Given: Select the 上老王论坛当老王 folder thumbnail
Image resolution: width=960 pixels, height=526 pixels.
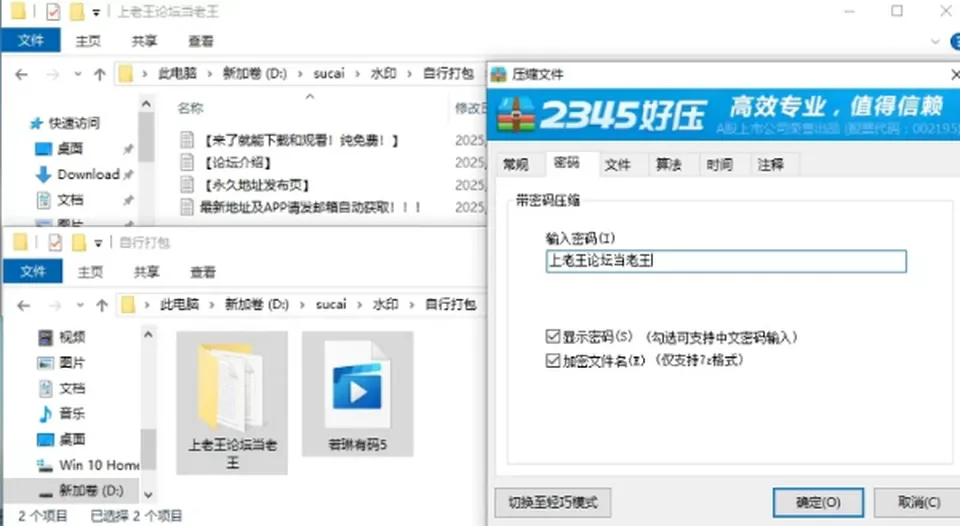Looking at the screenshot, I should (232, 402).
